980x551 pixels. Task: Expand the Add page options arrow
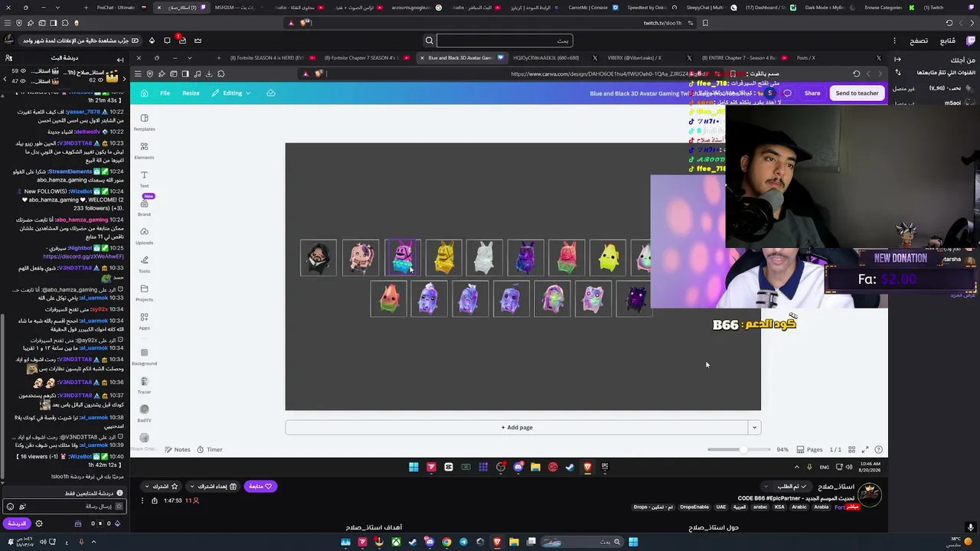point(754,428)
